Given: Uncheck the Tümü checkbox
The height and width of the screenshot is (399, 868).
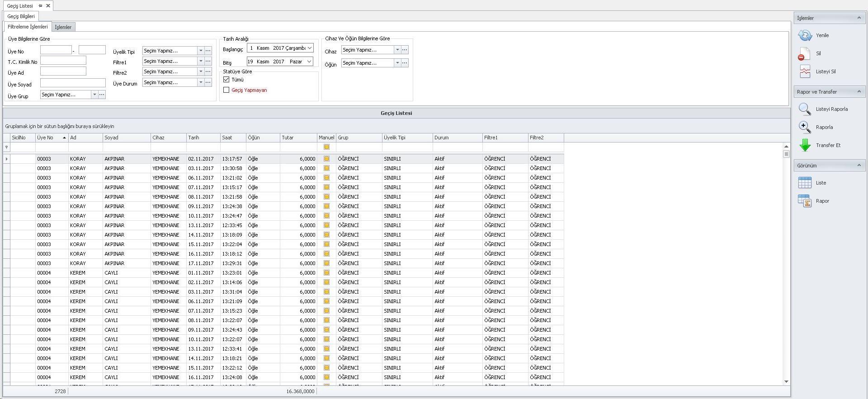Looking at the screenshot, I should coord(226,80).
